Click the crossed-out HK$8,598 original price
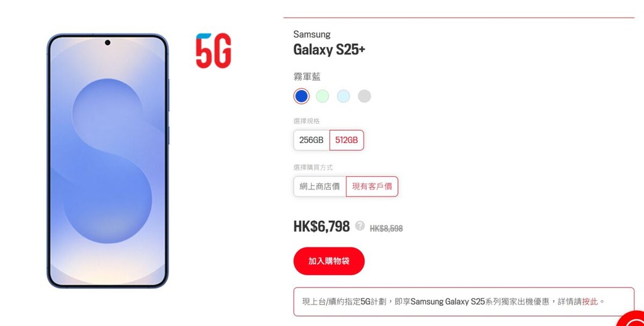The width and height of the screenshot is (644, 326). pyautogui.click(x=386, y=228)
